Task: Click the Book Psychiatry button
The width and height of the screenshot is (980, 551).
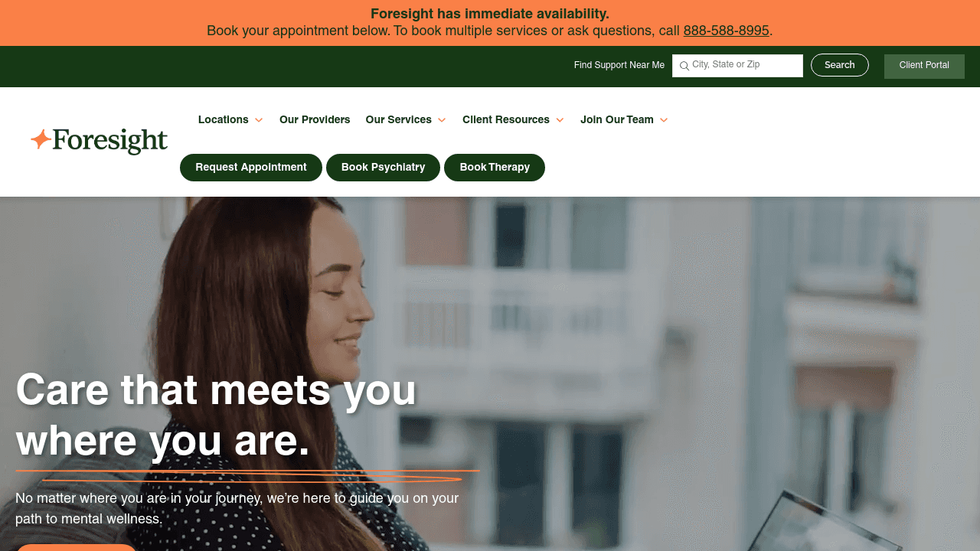Action: [x=383, y=168]
